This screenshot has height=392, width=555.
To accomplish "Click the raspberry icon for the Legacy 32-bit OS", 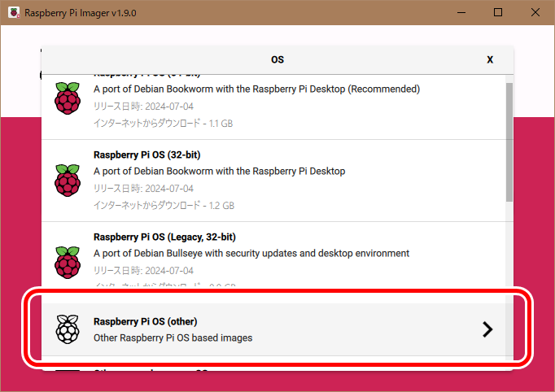I will click(68, 261).
